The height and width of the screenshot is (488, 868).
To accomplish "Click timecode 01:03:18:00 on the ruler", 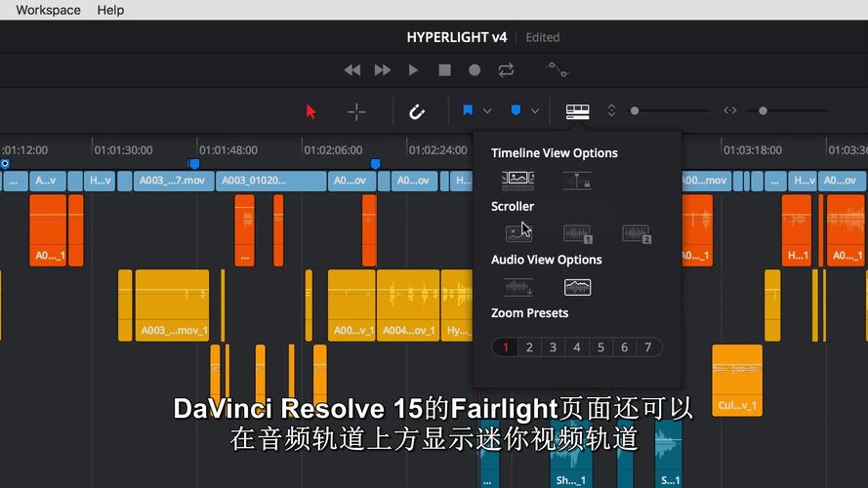I will pyautogui.click(x=753, y=150).
